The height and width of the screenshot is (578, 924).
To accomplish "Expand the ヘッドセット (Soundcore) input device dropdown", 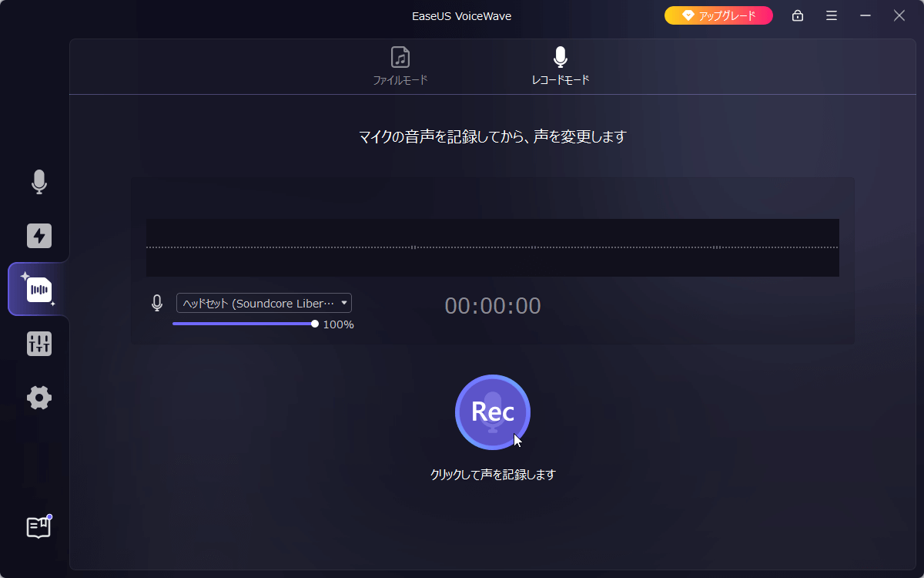I will pyautogui.click(x=263, y=303).
